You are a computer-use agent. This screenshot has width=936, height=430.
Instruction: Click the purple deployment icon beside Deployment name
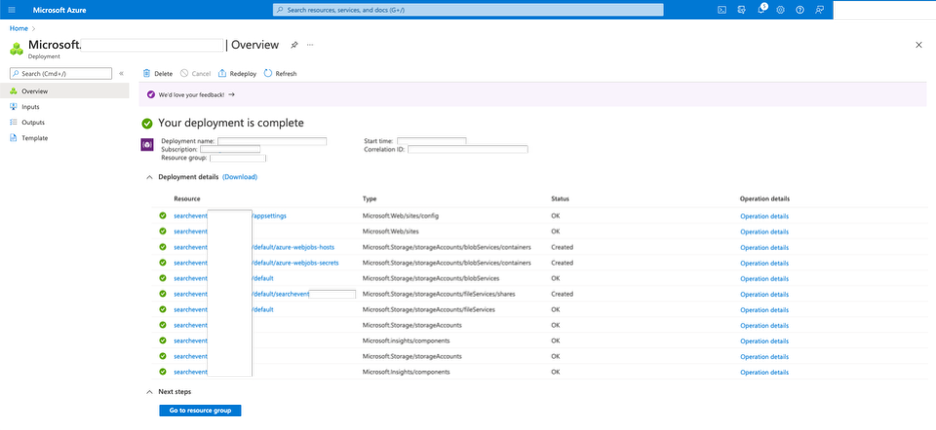coord(147,145)
